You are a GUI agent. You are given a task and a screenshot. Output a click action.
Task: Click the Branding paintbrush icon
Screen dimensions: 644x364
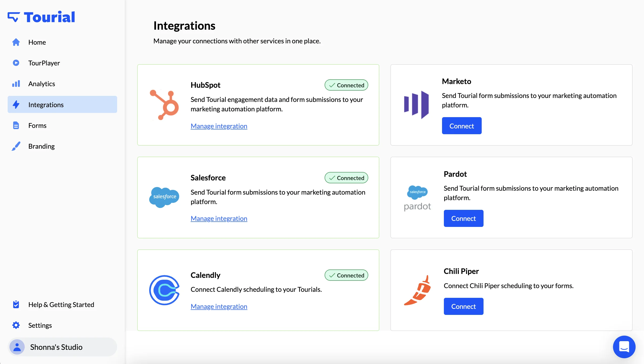pos(16,146)
